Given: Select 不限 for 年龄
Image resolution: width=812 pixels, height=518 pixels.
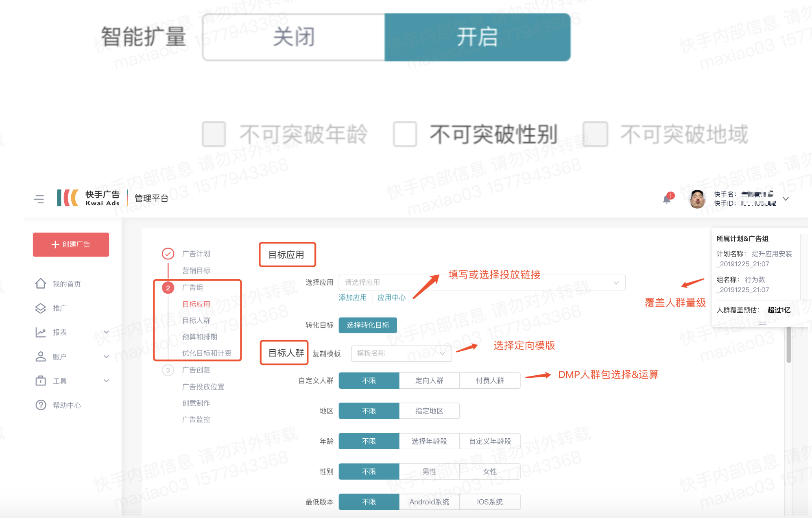Looking at the screenshot, I should (369, 441).
